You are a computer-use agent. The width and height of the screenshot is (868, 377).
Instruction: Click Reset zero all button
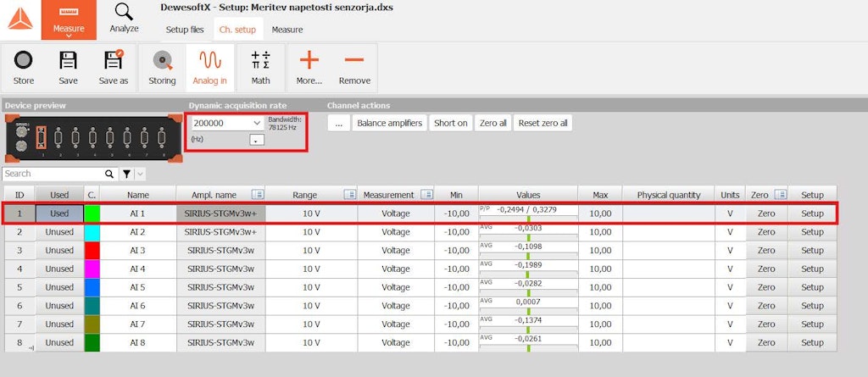pos(542,123)
